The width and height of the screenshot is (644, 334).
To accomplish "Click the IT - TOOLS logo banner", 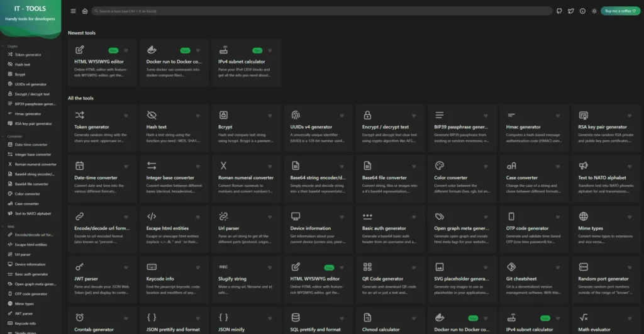I will tap(30, 18).
